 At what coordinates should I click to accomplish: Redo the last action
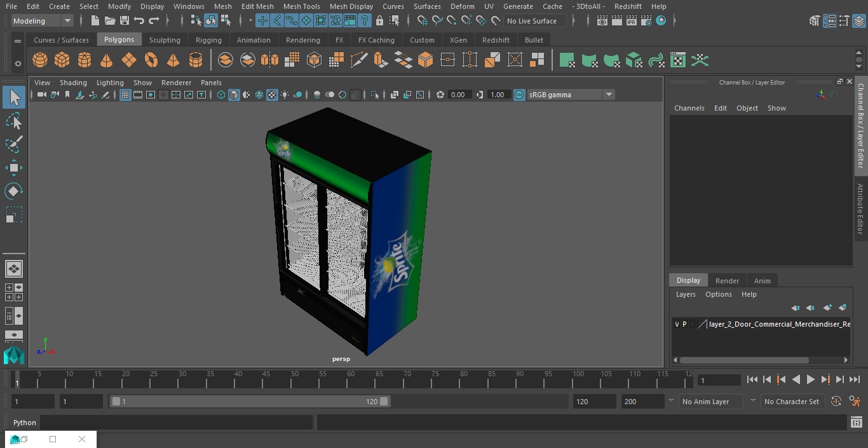(x=154, y=21)
